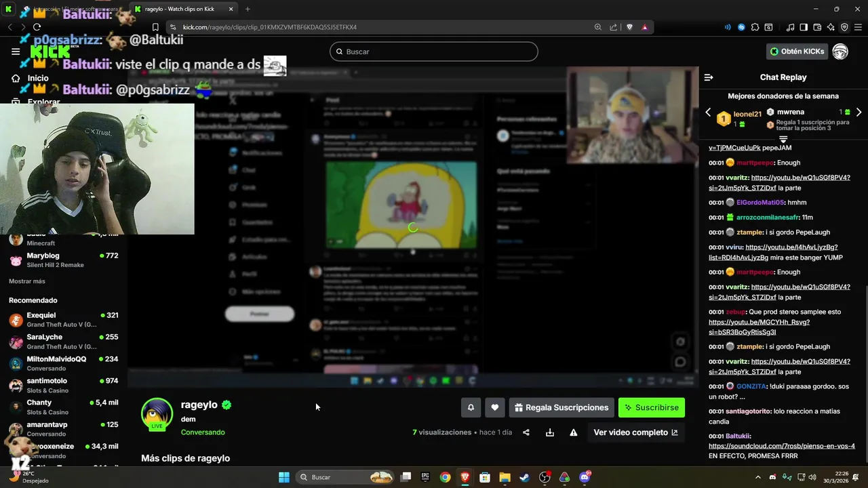Open a new browser tab
Image resolution: width=868 pixels, height=488 pixels.
[x=248, y=9]
